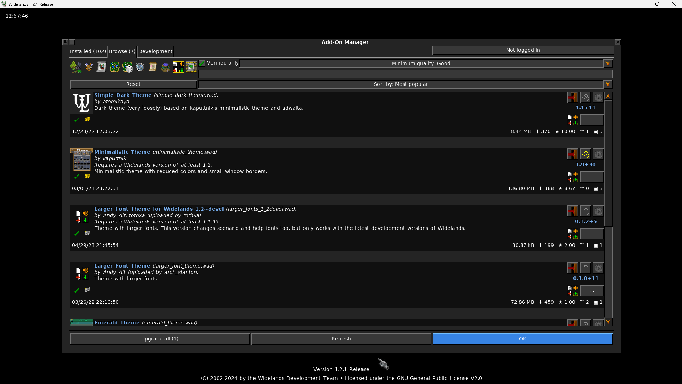Click the Refresh button
The width and height of the screenshot is (682, 384).
[x=341, y=339]
